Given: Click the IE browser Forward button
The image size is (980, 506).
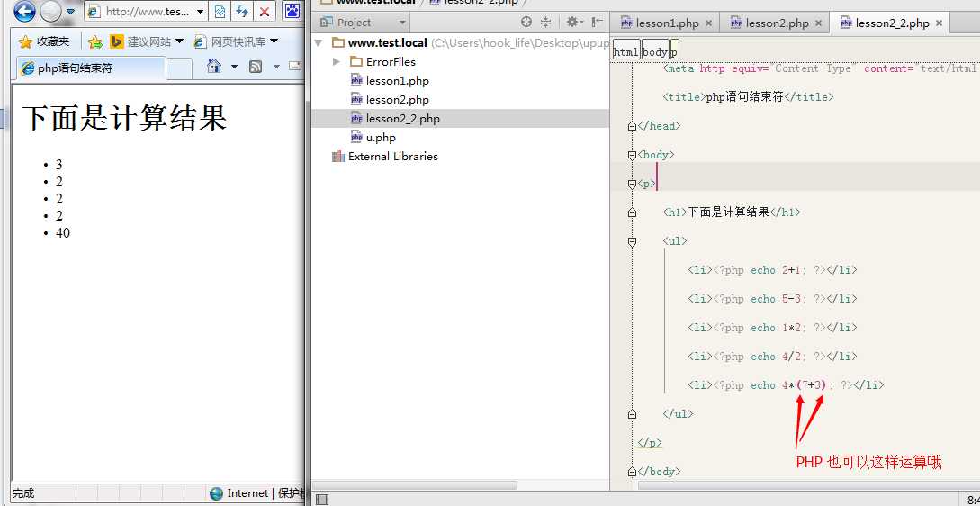Looking at the screenshot, I should 50,10.
